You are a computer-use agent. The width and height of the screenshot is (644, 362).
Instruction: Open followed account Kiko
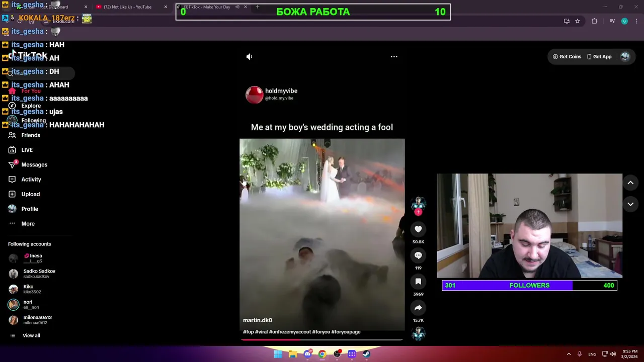click(x=25, y=289)
